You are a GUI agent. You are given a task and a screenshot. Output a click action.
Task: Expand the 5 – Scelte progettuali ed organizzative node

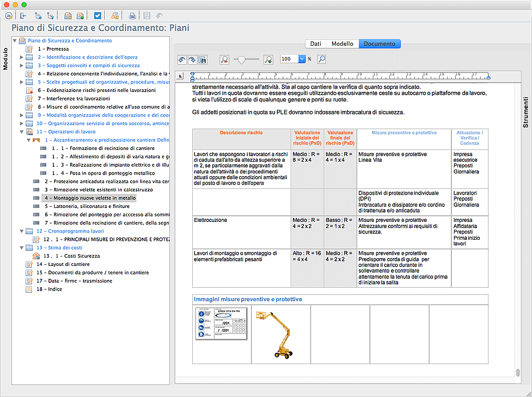click(x=22, y=82)
